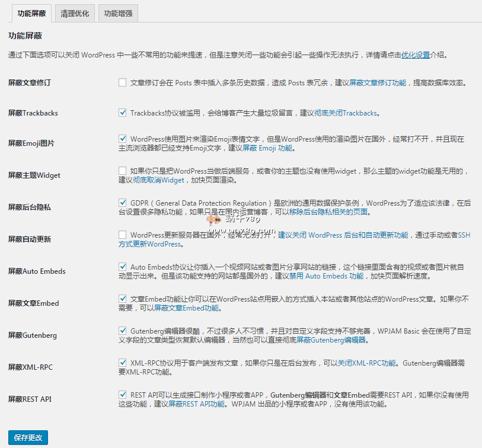Enable the 屏蔽自动更新 checkbox
Image resolution: width=482 pixels, height=448 pixels.
pos(123,235)
